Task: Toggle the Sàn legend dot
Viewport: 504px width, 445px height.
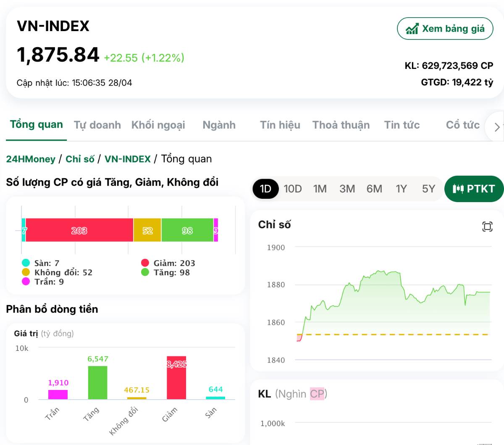Action: pyautogui.click(x=26, y=263)
